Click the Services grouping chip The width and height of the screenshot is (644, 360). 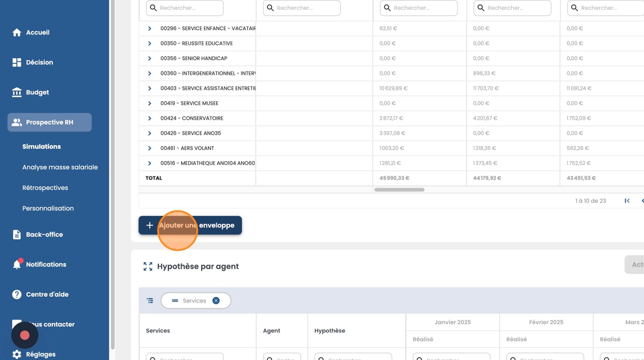[195, 301]
